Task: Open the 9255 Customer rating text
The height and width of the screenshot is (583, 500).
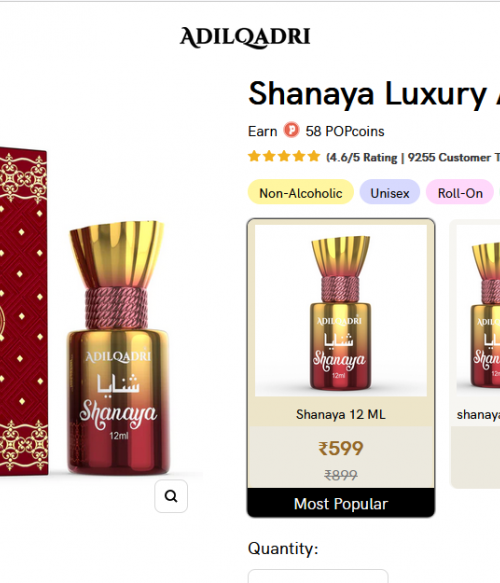Action: tap(454, 158)
